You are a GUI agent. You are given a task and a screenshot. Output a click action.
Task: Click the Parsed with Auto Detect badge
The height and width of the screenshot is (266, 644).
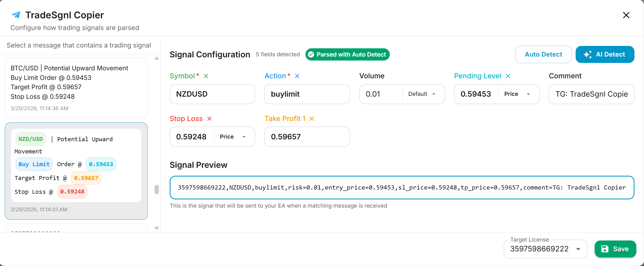click(347, 54)
